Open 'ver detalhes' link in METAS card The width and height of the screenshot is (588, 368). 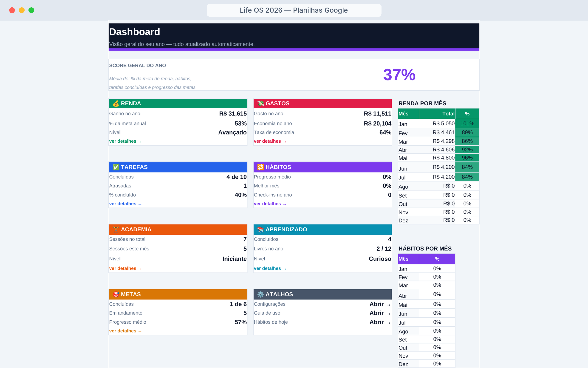(x=125, y=331)
